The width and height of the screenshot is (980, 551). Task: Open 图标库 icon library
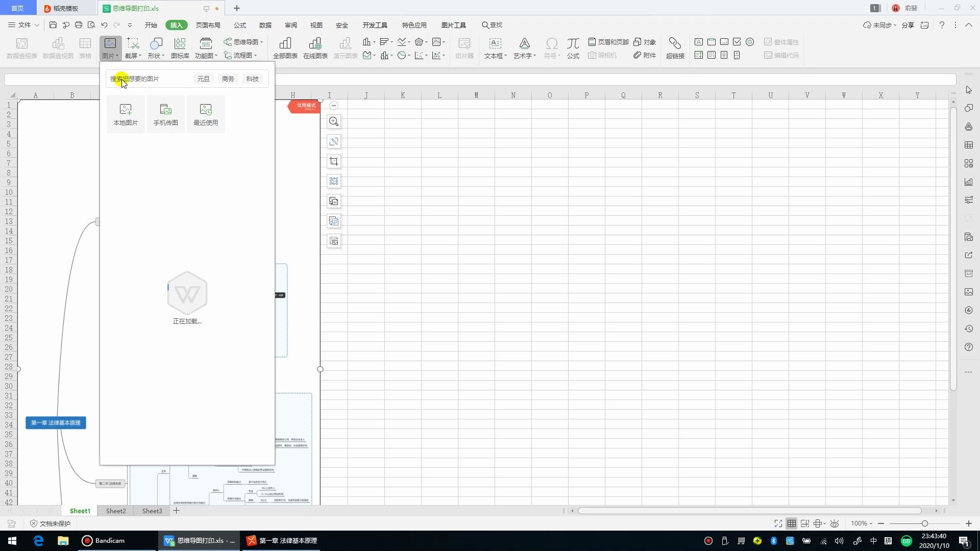coord(180,48)
